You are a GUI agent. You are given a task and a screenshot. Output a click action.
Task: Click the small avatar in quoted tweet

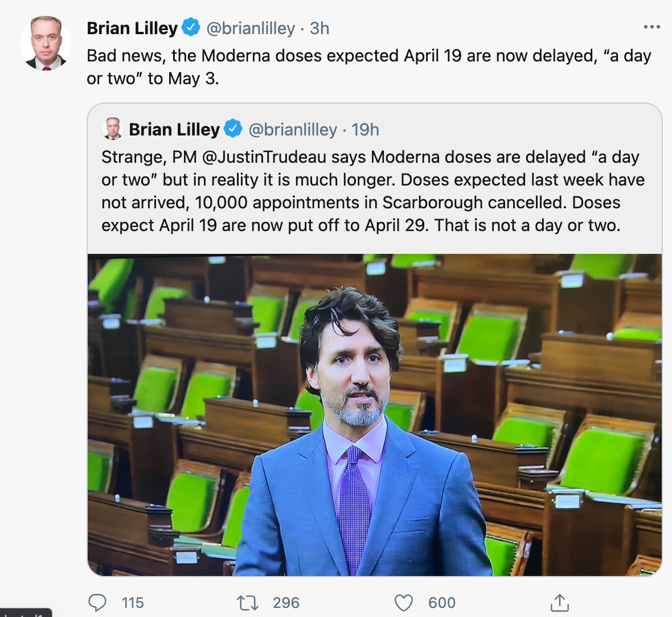[113, 129]
